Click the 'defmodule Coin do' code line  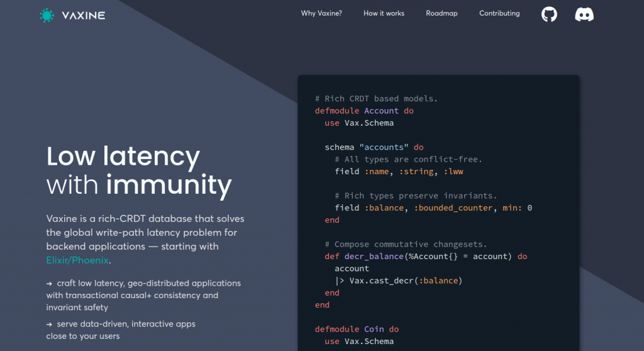tap(357, 329)
